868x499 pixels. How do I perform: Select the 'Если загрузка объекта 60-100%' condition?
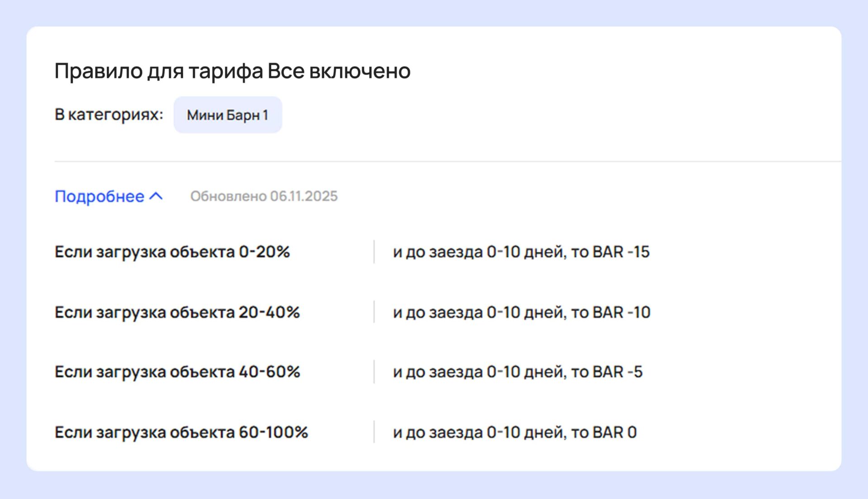click(181, 432)
